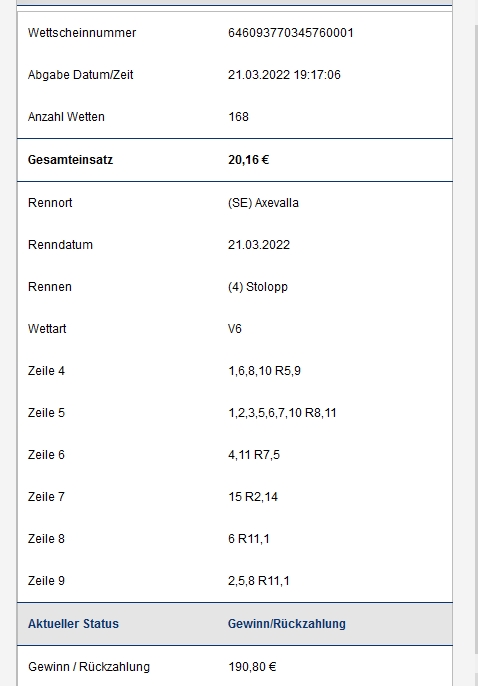Click the Renndatum value 21.03.2022

click(259, 245)
